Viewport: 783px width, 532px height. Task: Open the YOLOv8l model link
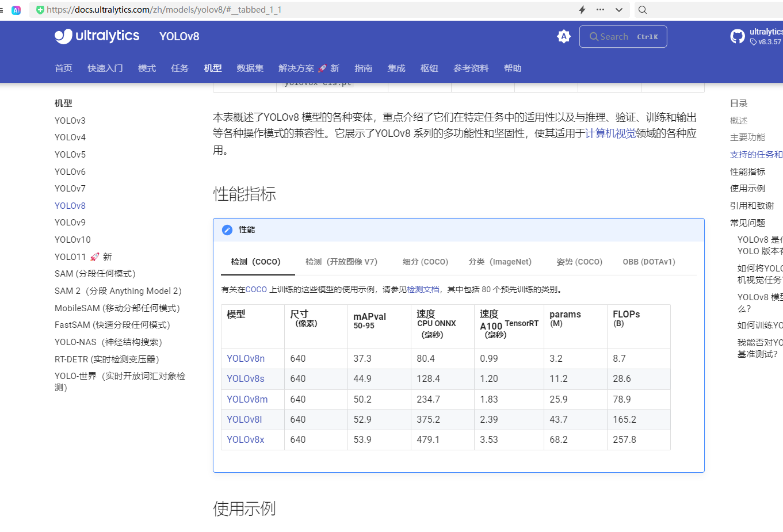point(245,420)
